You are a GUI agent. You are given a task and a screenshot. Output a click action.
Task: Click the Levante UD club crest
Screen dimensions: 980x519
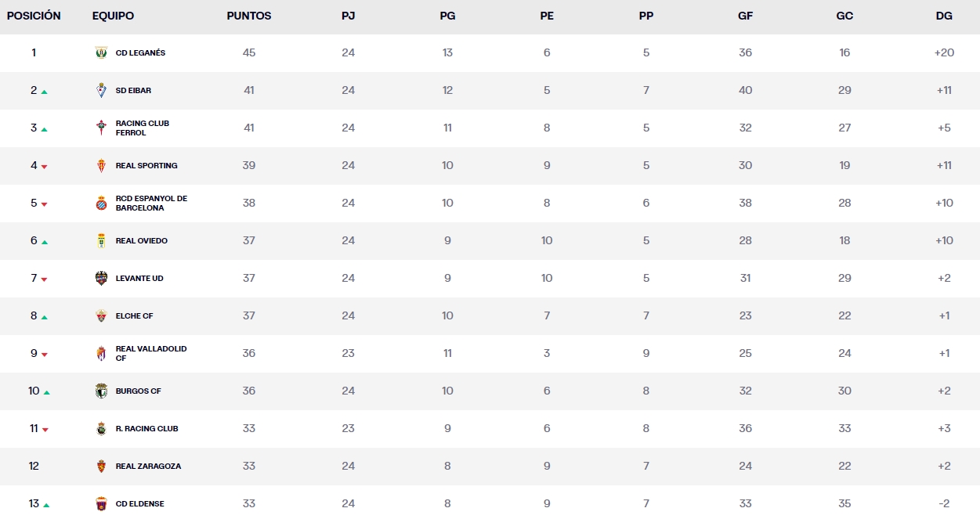point(100,278)
